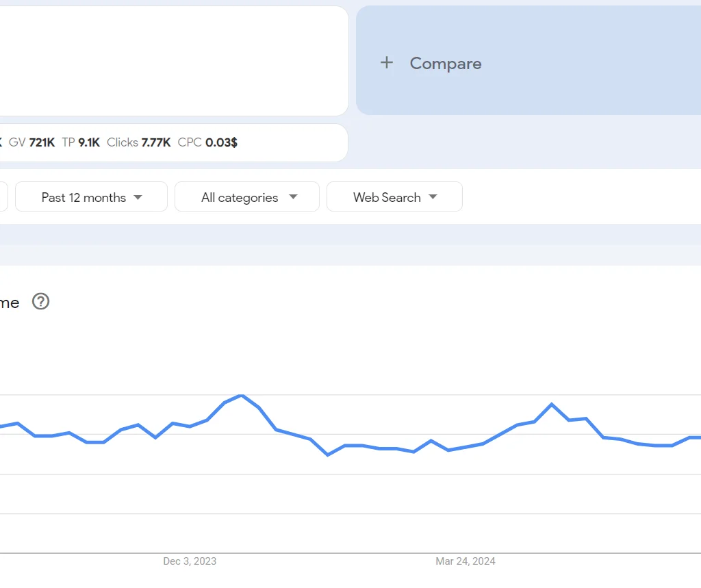701x588 pixels.
Task: Click the chevron arrow on Web Search
Action: pyautogui.click(x=433, y=196)
